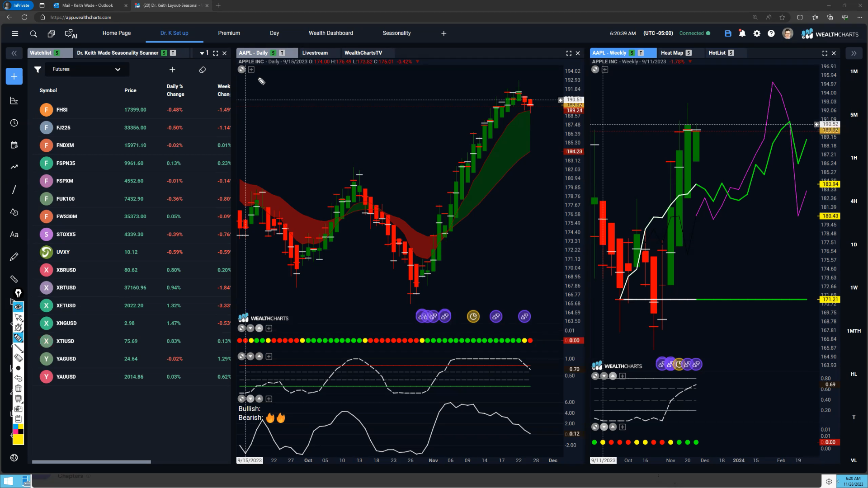Viewport: 868px width, 488px height.
Task: Move first daily indicator pane down
Action: [x=250, y=328]
